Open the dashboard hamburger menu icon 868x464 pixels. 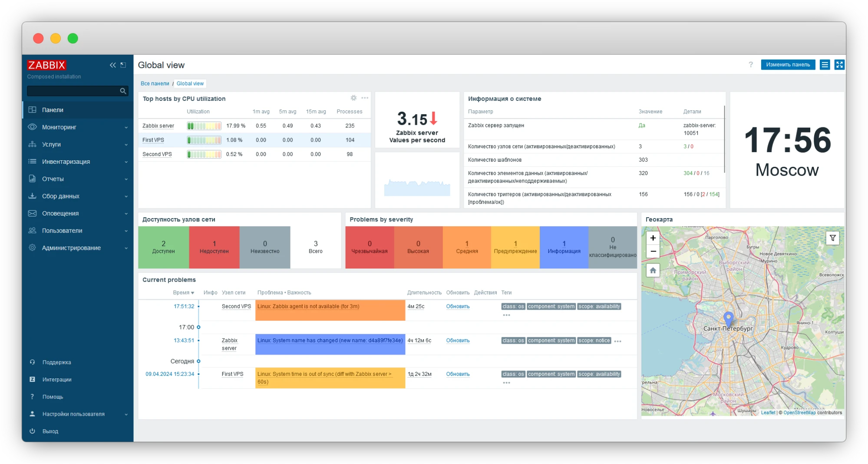tap(825, 64)
